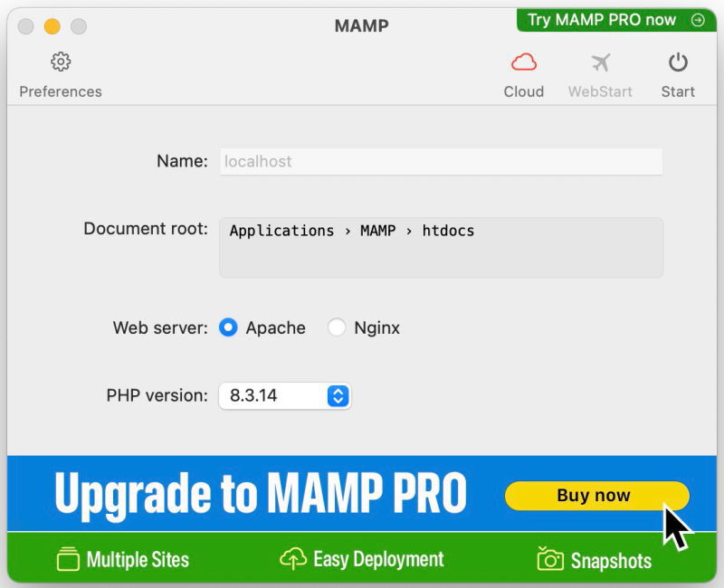Click the Nginx label text
The height and width of the screenshot is (588, 724).
tap(376, 328)
